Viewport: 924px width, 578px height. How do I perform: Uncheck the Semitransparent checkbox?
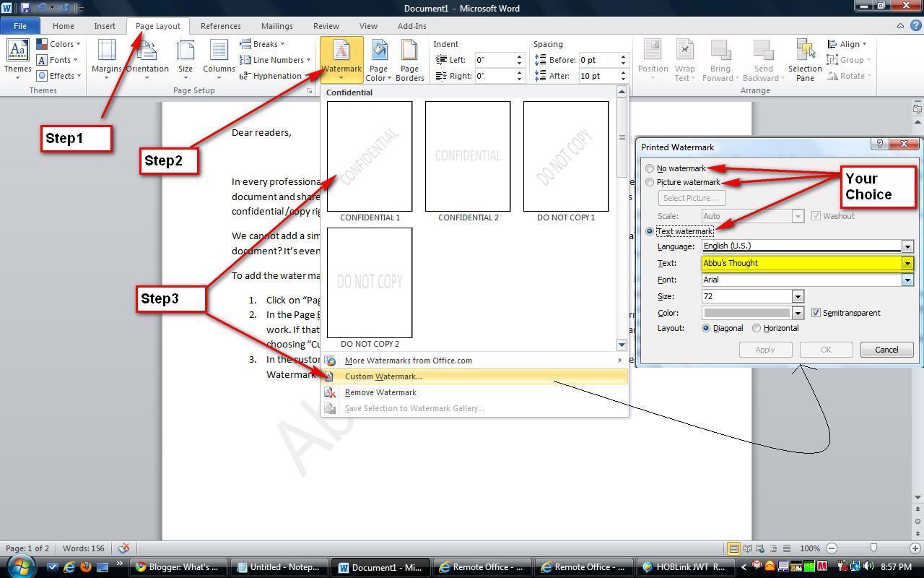click(816, 313)
